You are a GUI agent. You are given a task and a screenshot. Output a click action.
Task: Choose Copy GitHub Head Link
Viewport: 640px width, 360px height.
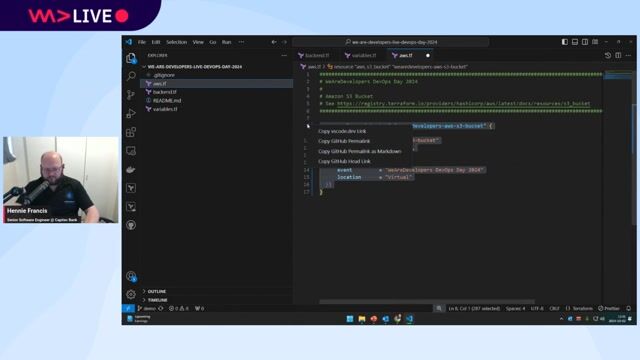click(x=344, y=161)
